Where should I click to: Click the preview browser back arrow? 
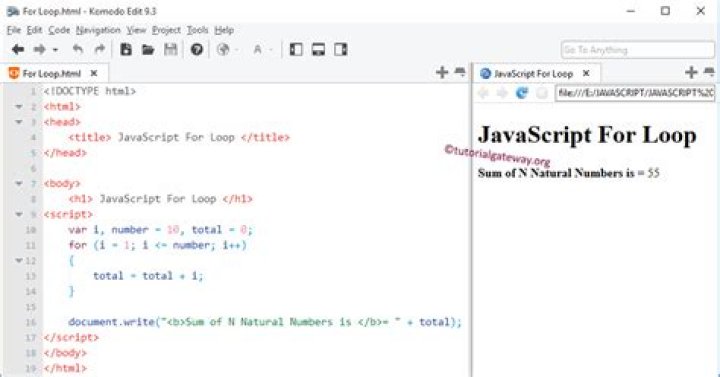point(483,93)
